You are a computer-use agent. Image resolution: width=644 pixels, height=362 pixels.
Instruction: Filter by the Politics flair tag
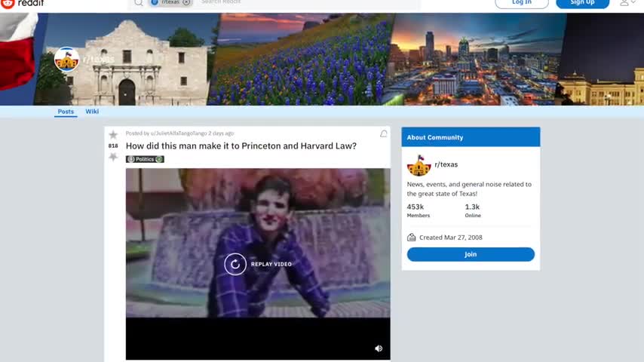click(145, 159)
